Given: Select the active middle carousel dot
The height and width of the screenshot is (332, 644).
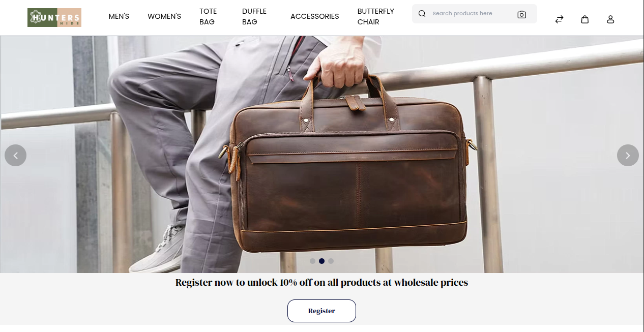Looking at the screenshot, I should tap(321, 261).
